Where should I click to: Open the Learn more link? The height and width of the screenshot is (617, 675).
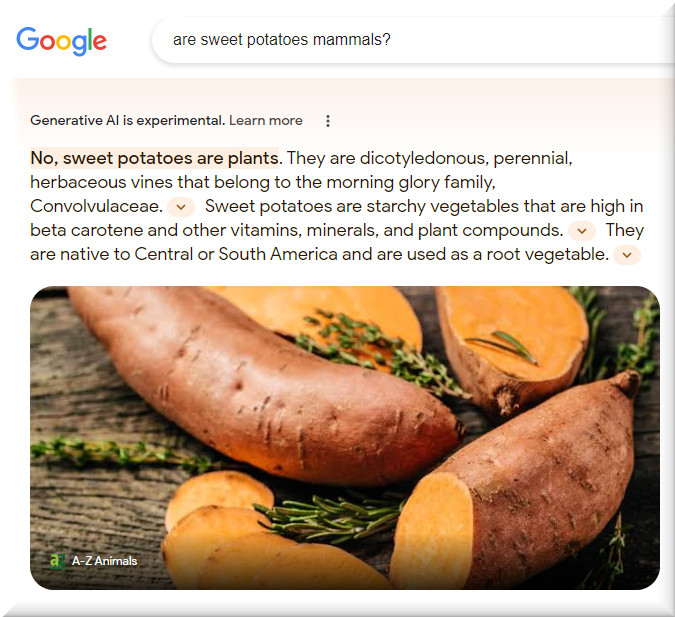(x=266, y=121)
